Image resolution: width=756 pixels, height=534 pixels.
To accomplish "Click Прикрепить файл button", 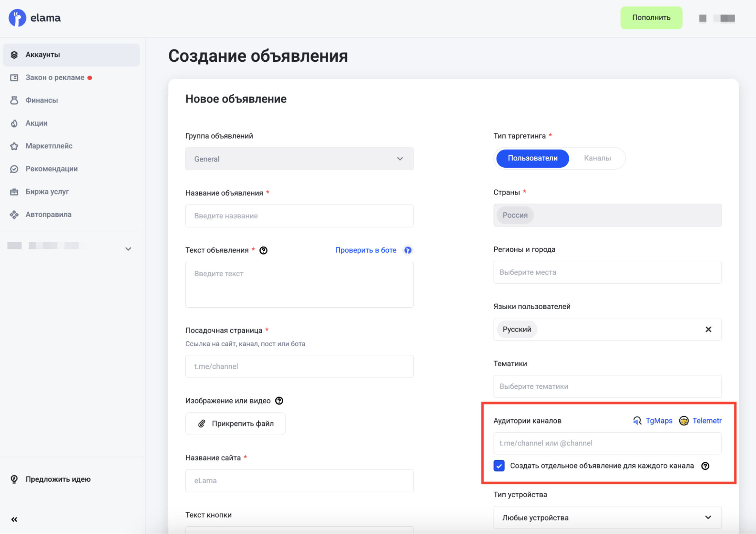I will (235, 423).
